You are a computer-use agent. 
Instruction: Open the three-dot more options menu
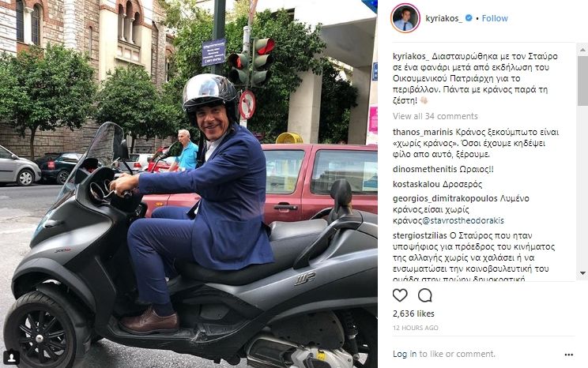point(568,354)
